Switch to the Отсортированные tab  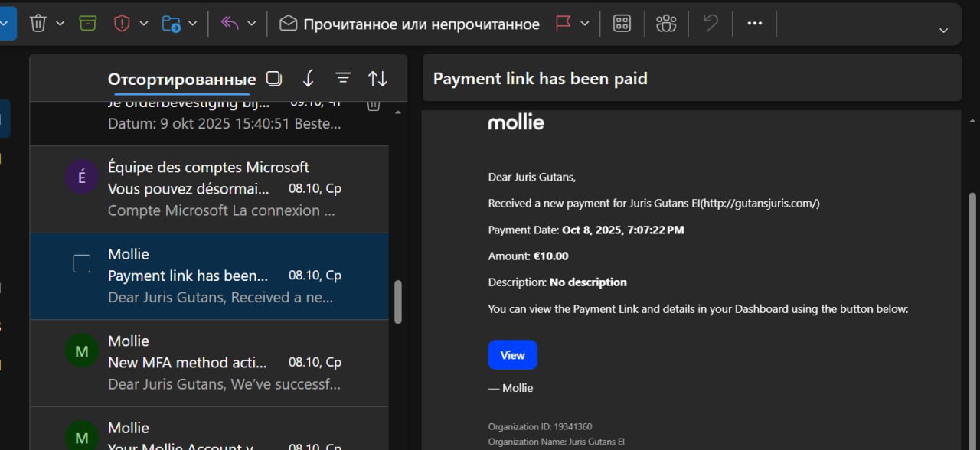coord(181,80)
